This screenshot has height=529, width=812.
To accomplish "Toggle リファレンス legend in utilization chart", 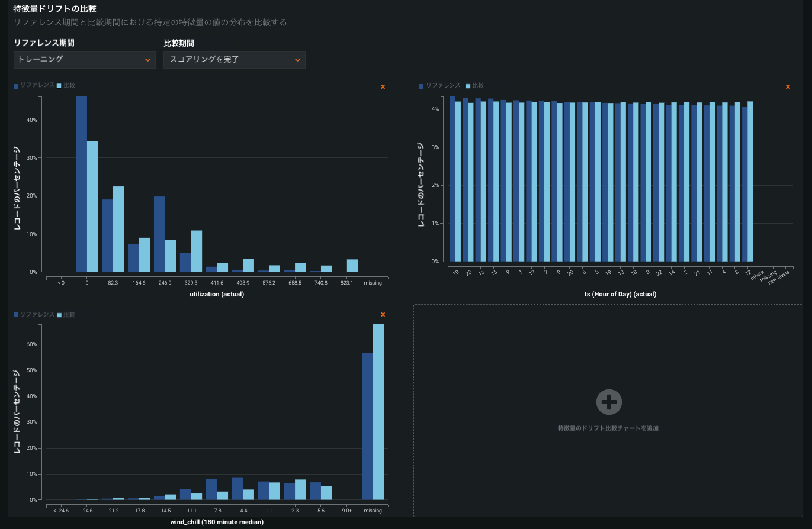I will point(34,86).
